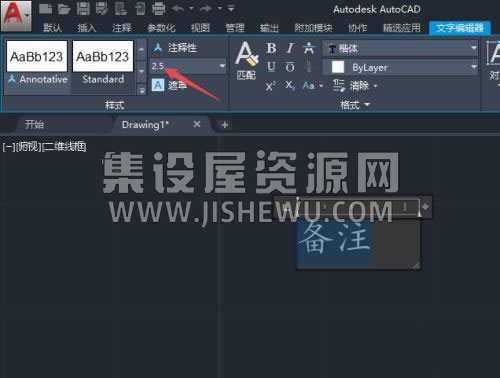
Task: Toggle Bold text formatting
Action: pyautogui.click(x=271, y=49)
